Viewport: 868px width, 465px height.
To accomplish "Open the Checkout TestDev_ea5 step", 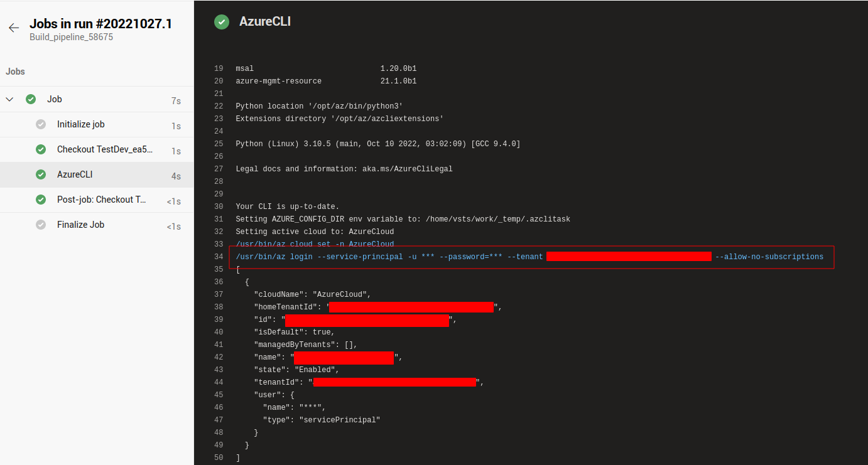I will coord(97,149).
